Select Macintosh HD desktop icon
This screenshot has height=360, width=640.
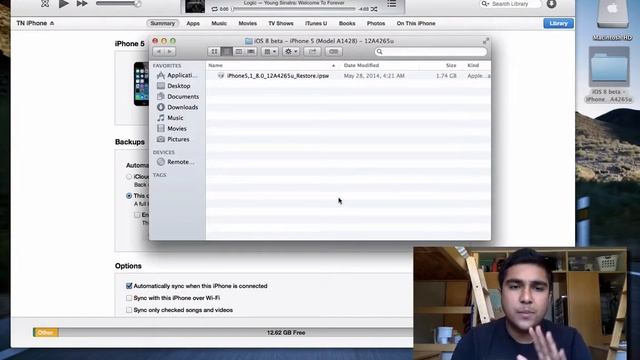click(612, 20)
